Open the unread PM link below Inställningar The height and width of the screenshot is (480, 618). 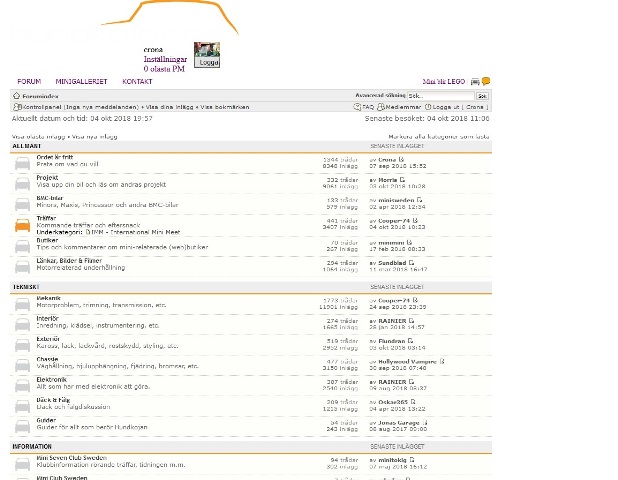pyautogui.click(x=164, y=69)
